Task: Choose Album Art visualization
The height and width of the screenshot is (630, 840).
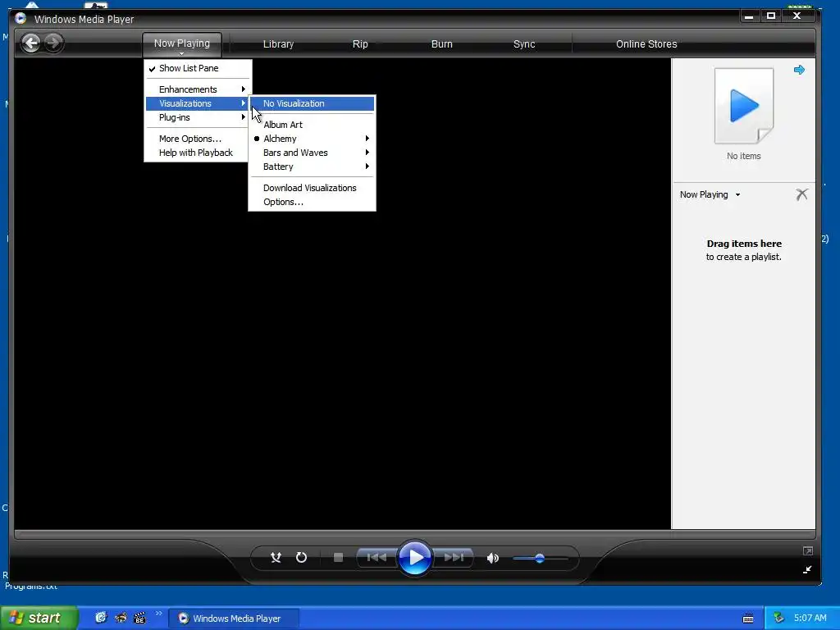Action: pyautogui.click(x=313, y=125)
